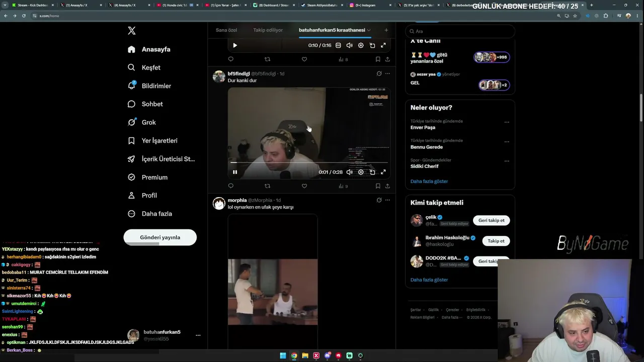
Task: Open Google Chrome from the Windows taskbar
Action: 294,355
